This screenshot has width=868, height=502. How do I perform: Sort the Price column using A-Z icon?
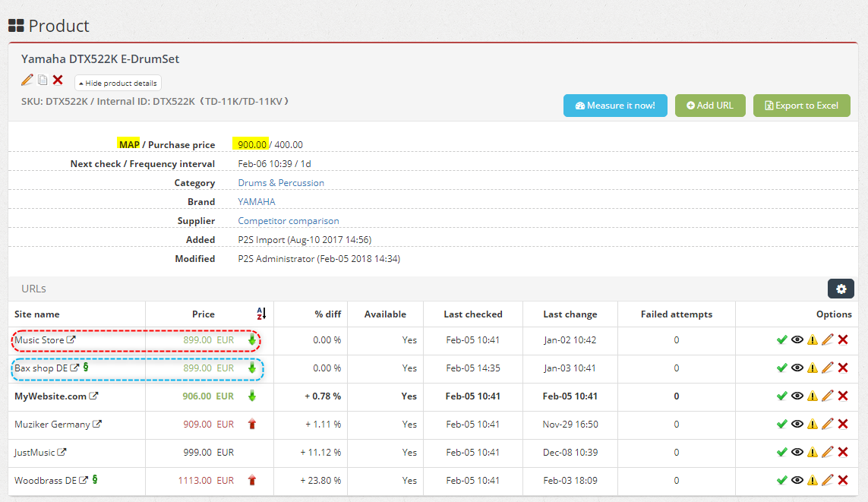[261, 314]
